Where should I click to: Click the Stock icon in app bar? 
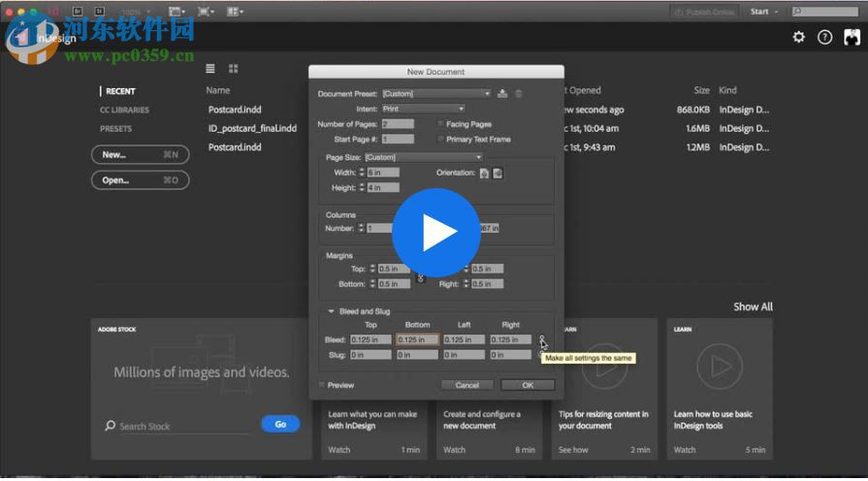point(99,11)
